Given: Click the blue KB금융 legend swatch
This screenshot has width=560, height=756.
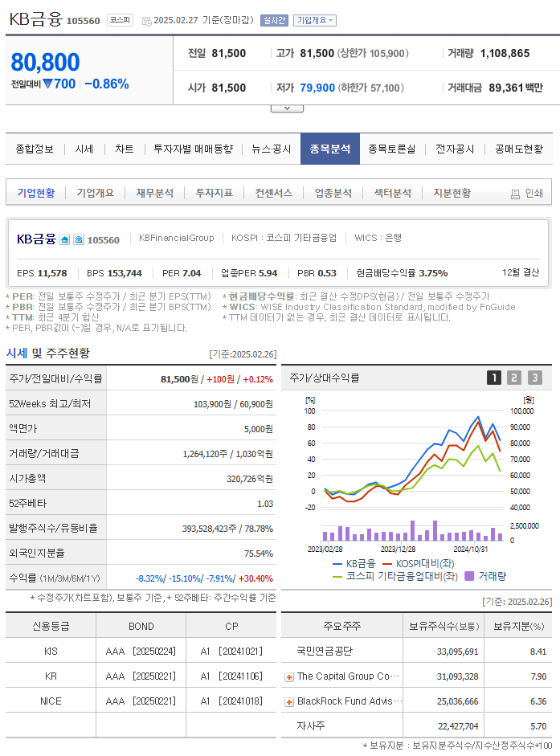Looking at the screenshot, I should pyautogui.click(x=337, y=564).
